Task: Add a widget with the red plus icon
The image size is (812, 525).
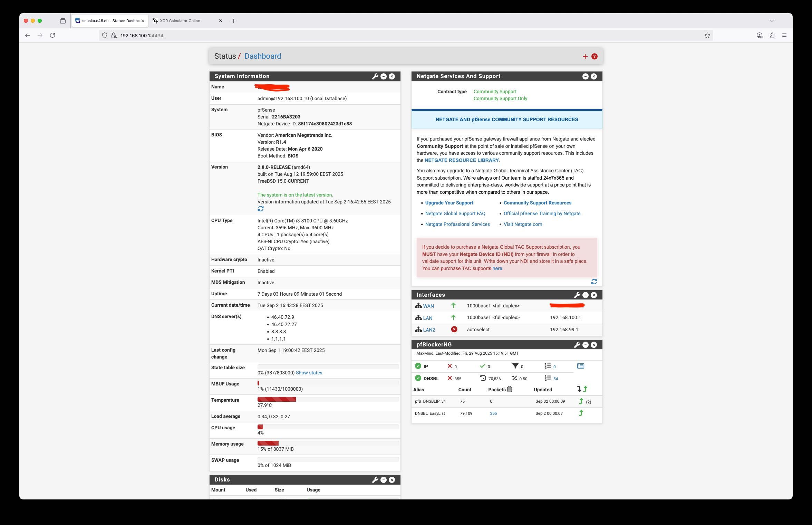Action: tap(585, 56)
